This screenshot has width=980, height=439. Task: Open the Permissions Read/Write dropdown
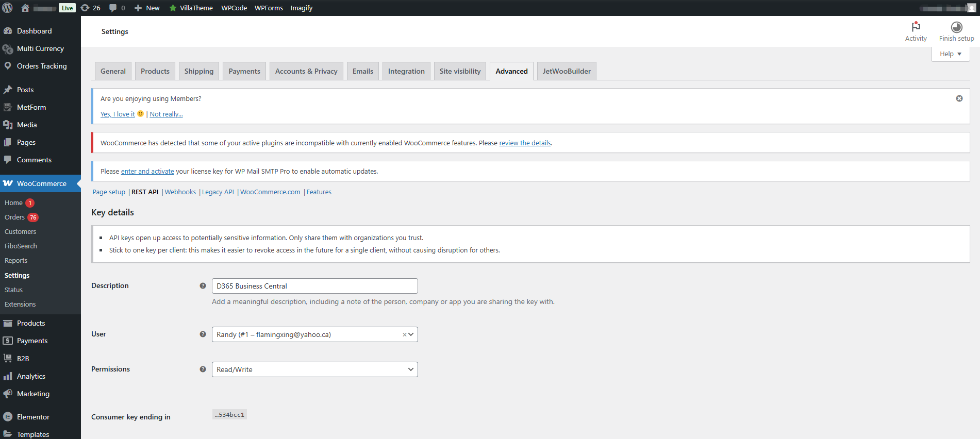point(314,369)
